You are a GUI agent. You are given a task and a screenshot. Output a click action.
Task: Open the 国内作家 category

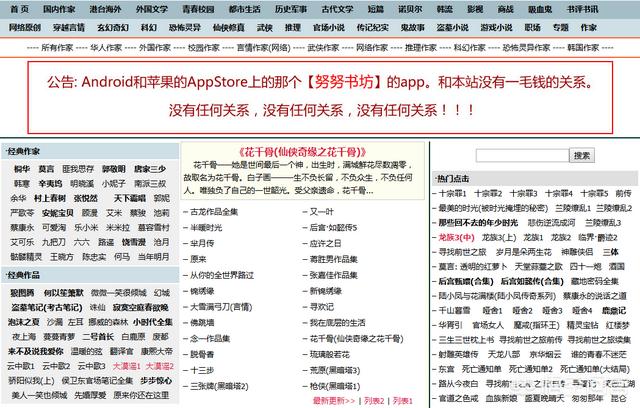(59, 9)
